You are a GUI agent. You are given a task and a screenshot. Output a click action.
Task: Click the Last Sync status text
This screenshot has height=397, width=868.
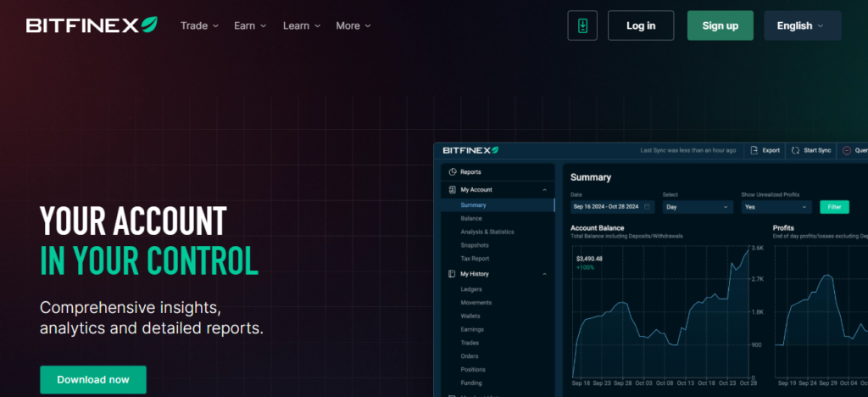coord(688,151)
